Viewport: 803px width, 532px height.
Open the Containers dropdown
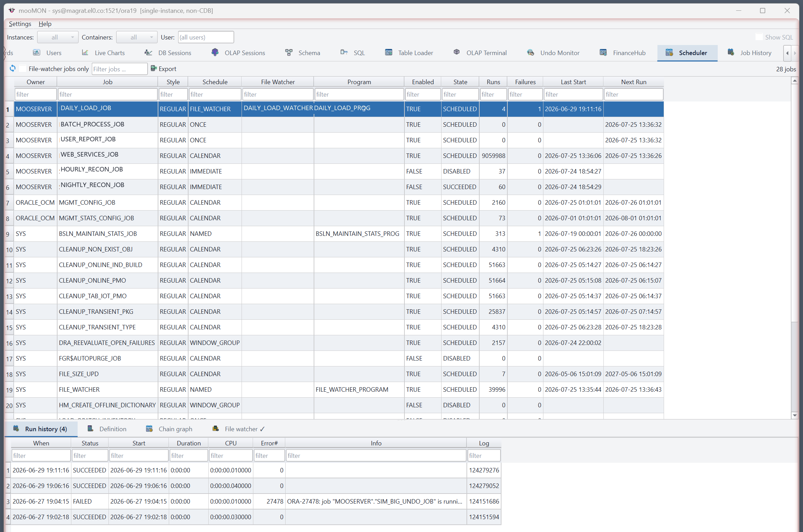(x=137, y=37)
